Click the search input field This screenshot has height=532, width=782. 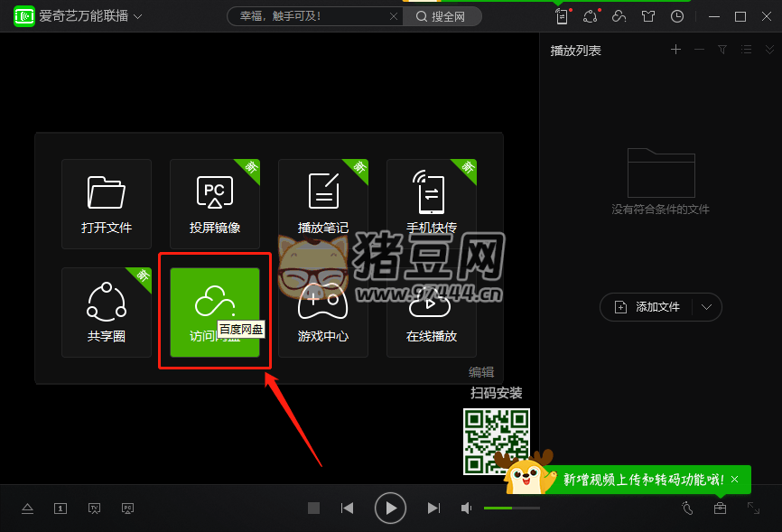[x=307, y=16]
